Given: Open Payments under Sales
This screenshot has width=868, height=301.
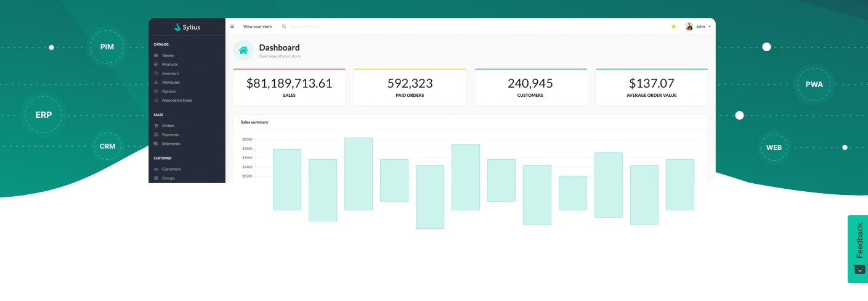Looking at the screenshot, I should click(170, 134).
